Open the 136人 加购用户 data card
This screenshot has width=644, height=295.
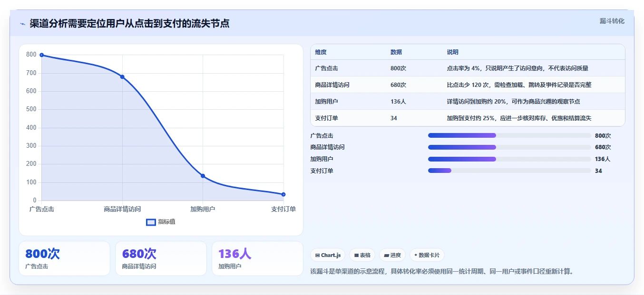pos(257,258)
